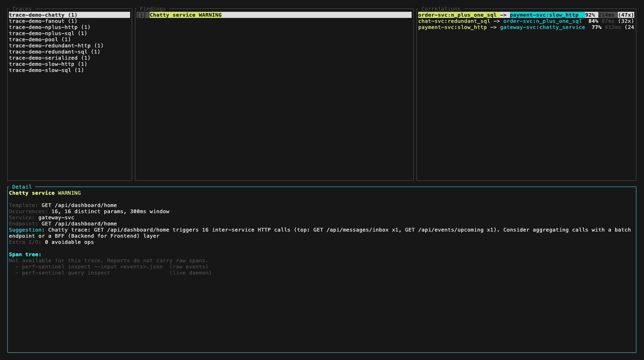Select chat-svc:redundant_sql correlation row
Viewport: 644px width, 360px height.
tap(526, 21)
